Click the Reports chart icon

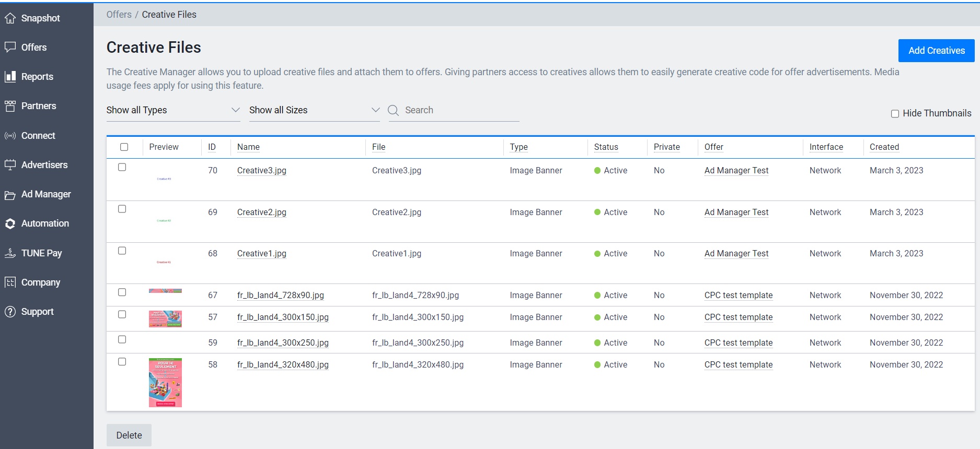(10, 77)
